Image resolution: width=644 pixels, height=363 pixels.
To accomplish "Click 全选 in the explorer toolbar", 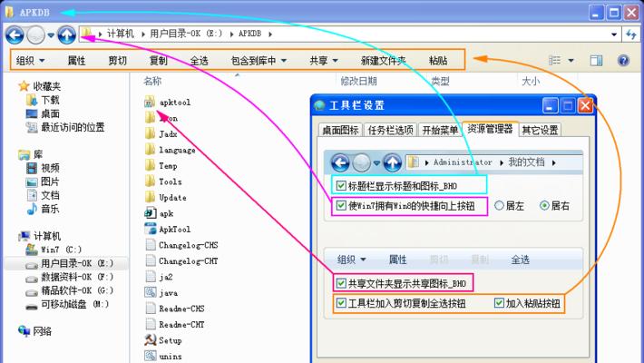I will click(x=200, y=61).
